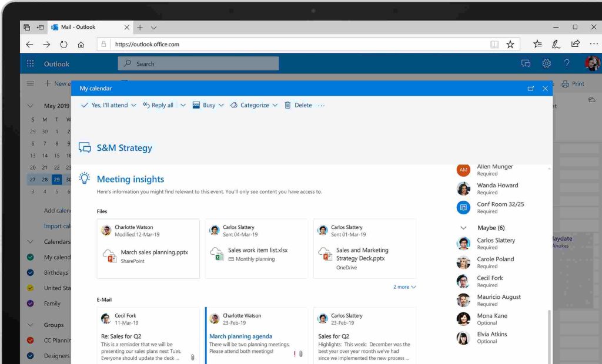The width and height of the screenshot is (602, 364).
Task: Expand 2 more files
Action: click(x=404, y=287)
